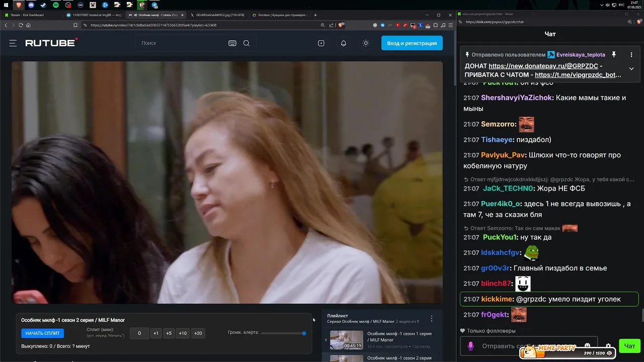Click the split minutes value field
Image resolution: width=644 pixels, height=362 pixels.
[139, 333]
